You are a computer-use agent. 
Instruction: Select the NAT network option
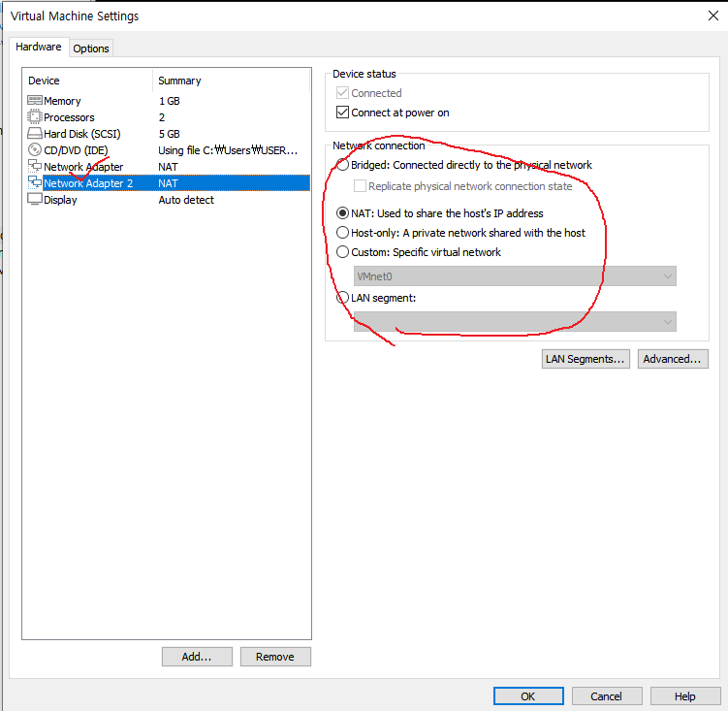(x=342, y=213)
